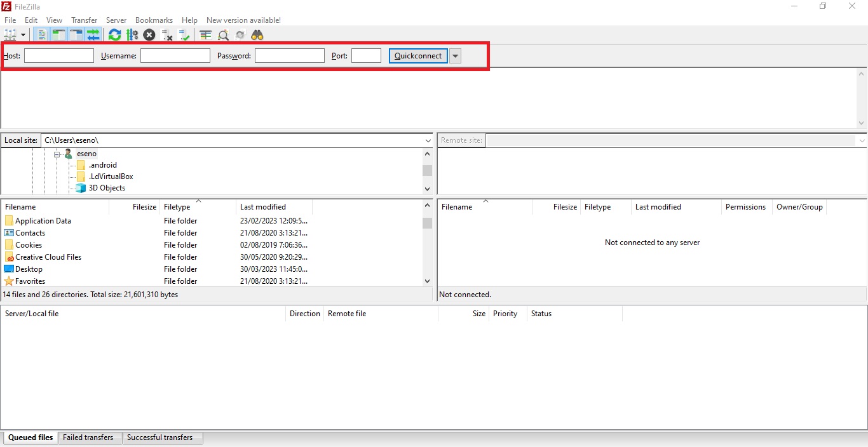Click the remote Owner/Group column header
868x447 pixels.
coord(799,207)
